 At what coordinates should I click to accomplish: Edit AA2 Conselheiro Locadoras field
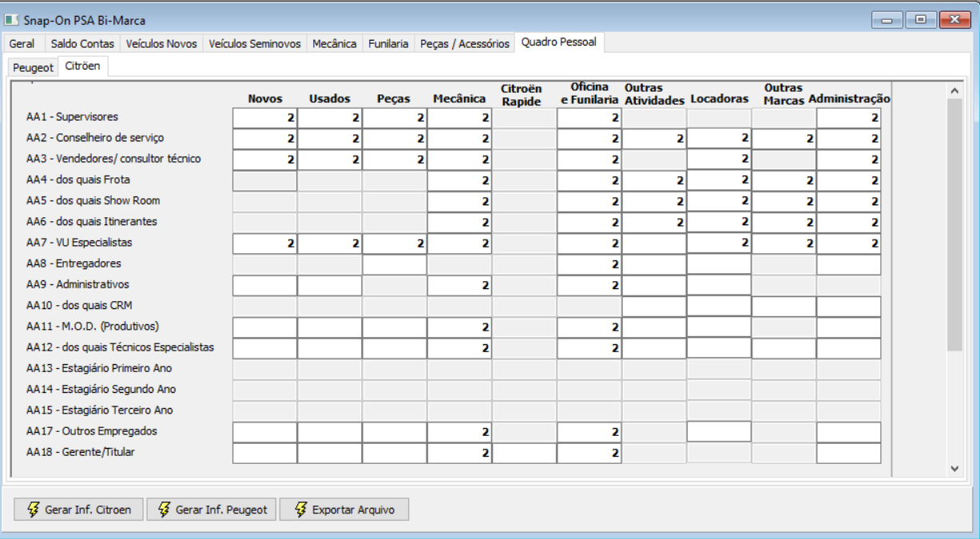pos(719,138)
